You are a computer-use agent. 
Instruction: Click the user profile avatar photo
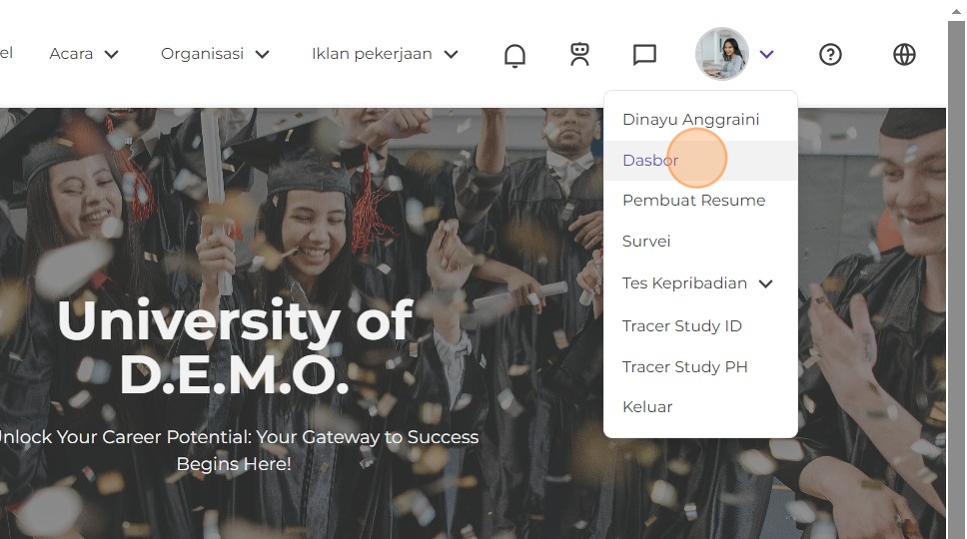(722, 54)
